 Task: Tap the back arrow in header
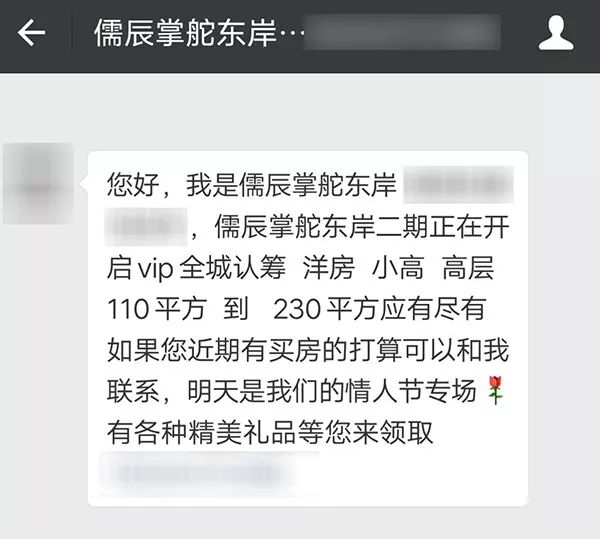tap(31, 33)
